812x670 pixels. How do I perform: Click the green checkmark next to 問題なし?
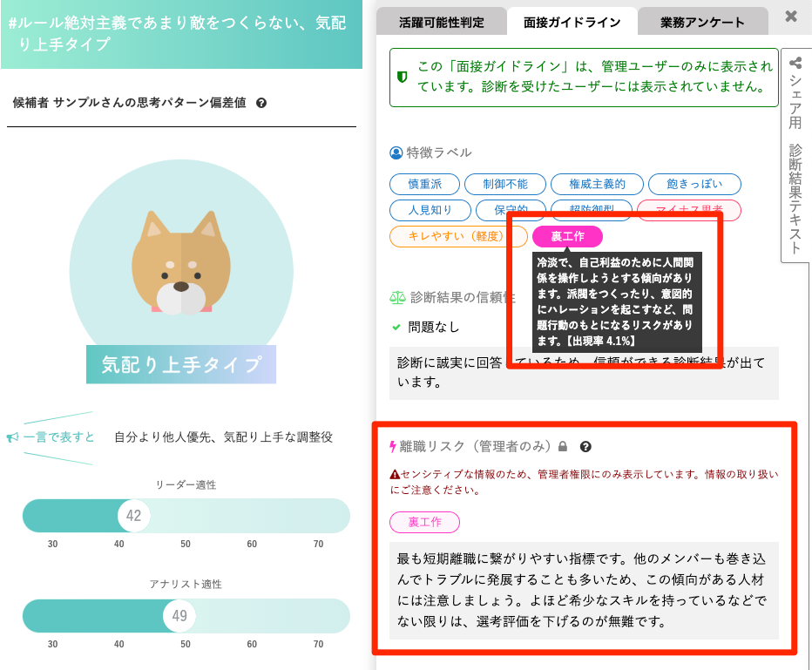396,328
